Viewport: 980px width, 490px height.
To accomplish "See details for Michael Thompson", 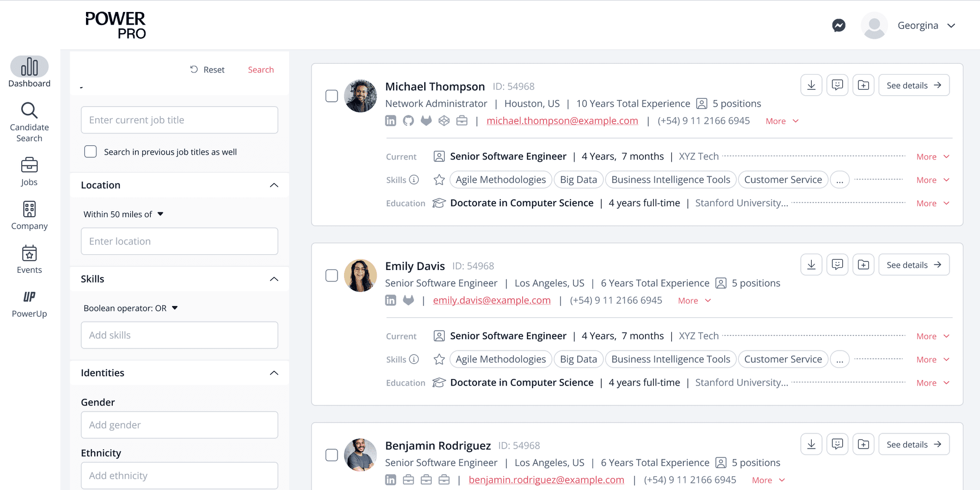I will click(x=914, y=85).
